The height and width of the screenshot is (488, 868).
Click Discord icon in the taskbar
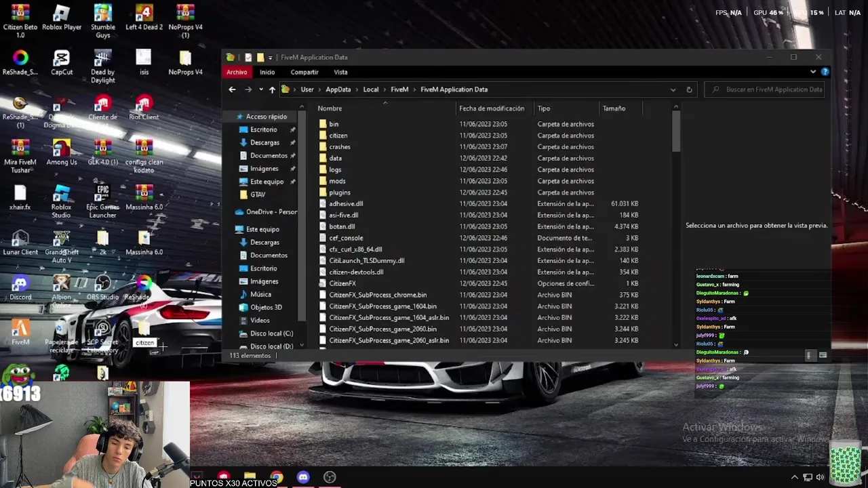303,477
